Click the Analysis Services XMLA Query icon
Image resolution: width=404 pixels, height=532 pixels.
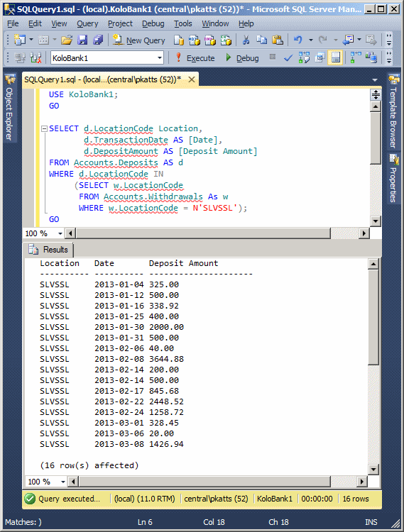click(226, 40)
